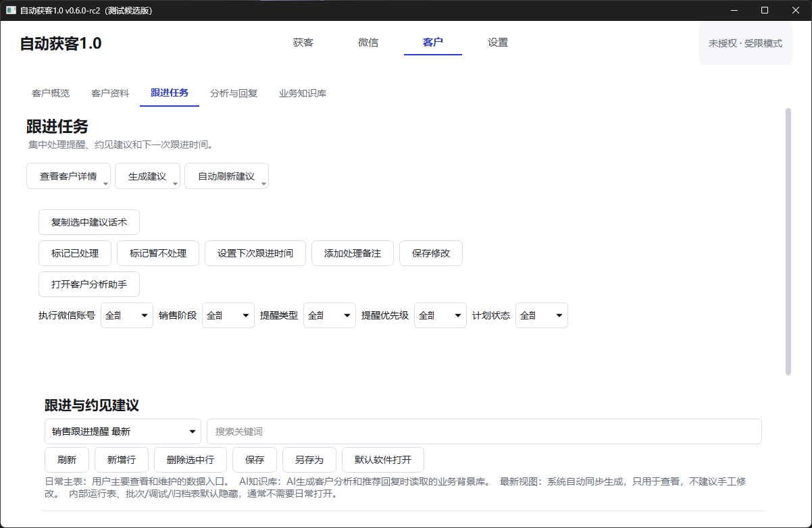
Task: Open the 查看客户详情 dropdown button
Action: (68, 176)
